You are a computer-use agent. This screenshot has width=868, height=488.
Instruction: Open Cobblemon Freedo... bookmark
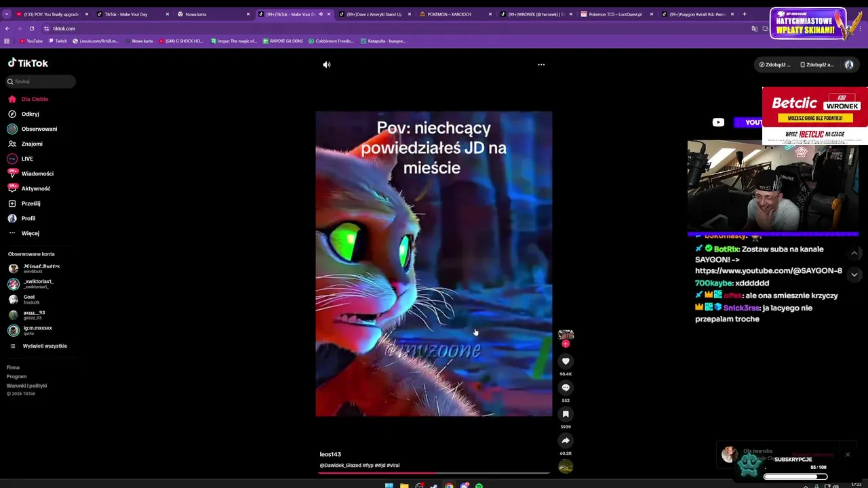click(331, 41)
